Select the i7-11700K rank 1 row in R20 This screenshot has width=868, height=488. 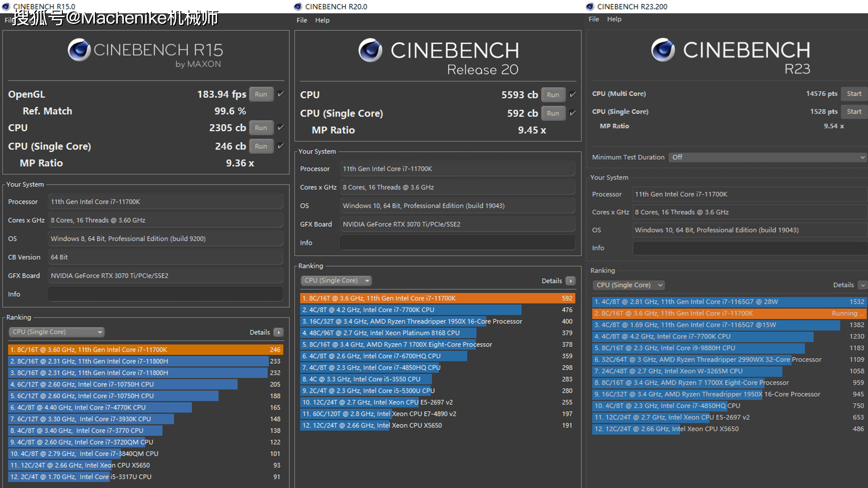(438, 298)
